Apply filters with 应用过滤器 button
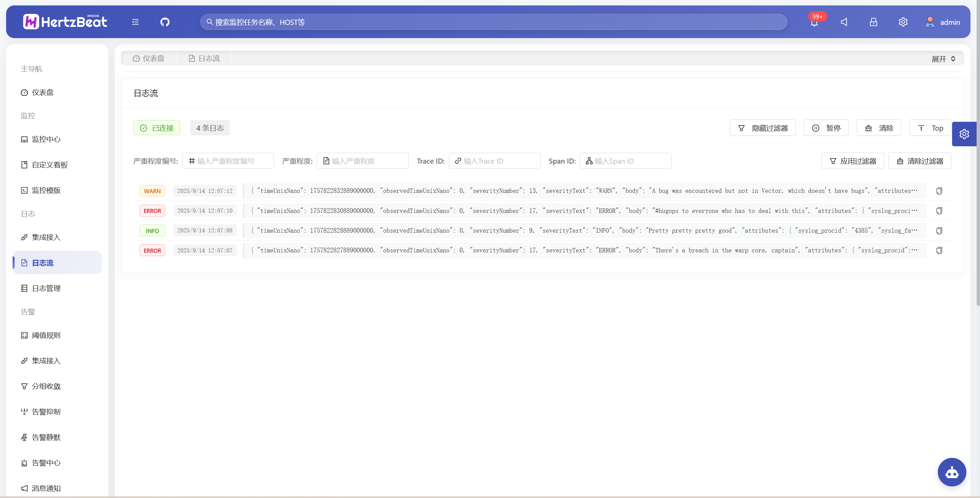 click(852, 161)
